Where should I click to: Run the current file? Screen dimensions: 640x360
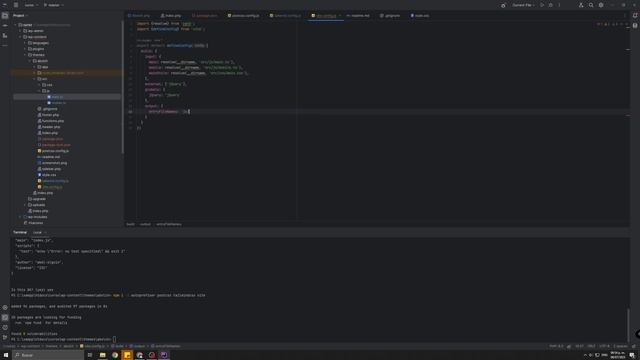coord(542,5)
